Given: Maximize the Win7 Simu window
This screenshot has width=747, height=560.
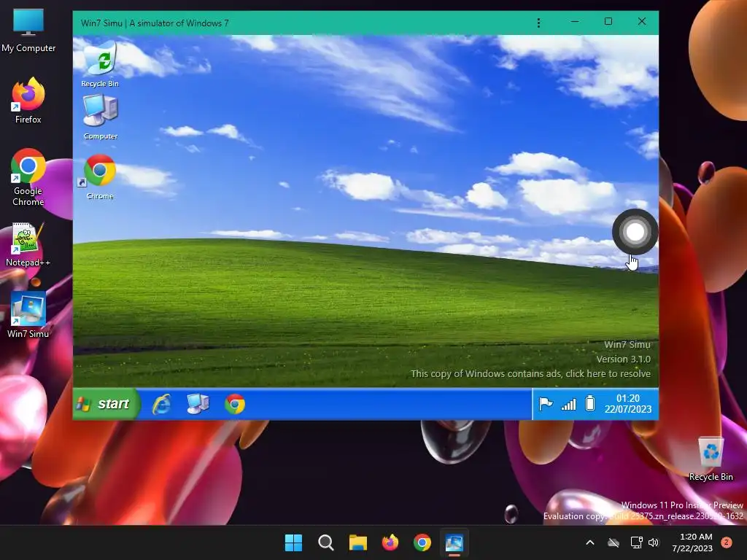Looking at the screenshot, I should coord(608,22).
